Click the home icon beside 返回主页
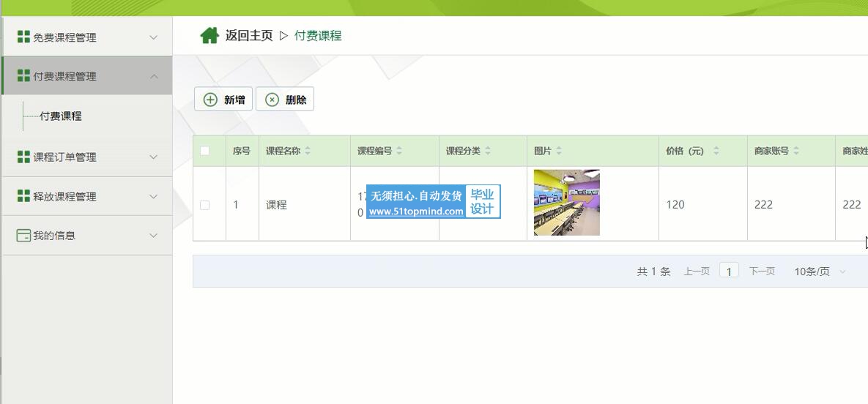 tap(209, 36)
